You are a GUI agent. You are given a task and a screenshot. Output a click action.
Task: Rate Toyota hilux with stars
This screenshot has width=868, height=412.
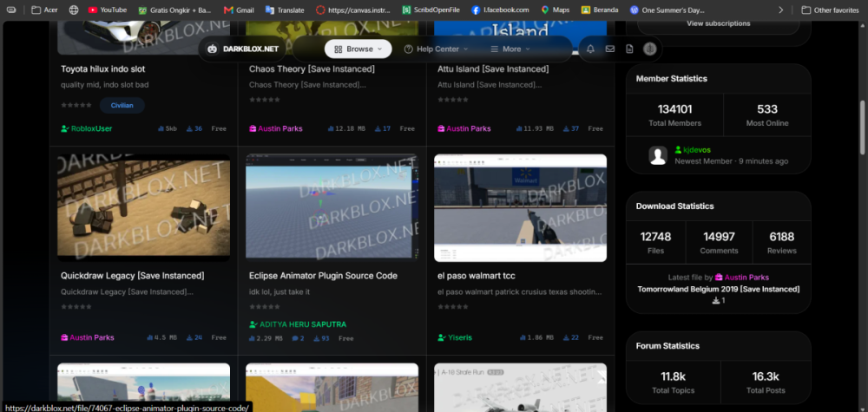pos(76,105)
